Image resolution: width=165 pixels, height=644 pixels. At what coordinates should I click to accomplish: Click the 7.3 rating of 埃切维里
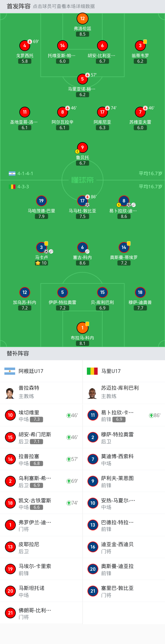pyautogui.click(x=37, y=419)
